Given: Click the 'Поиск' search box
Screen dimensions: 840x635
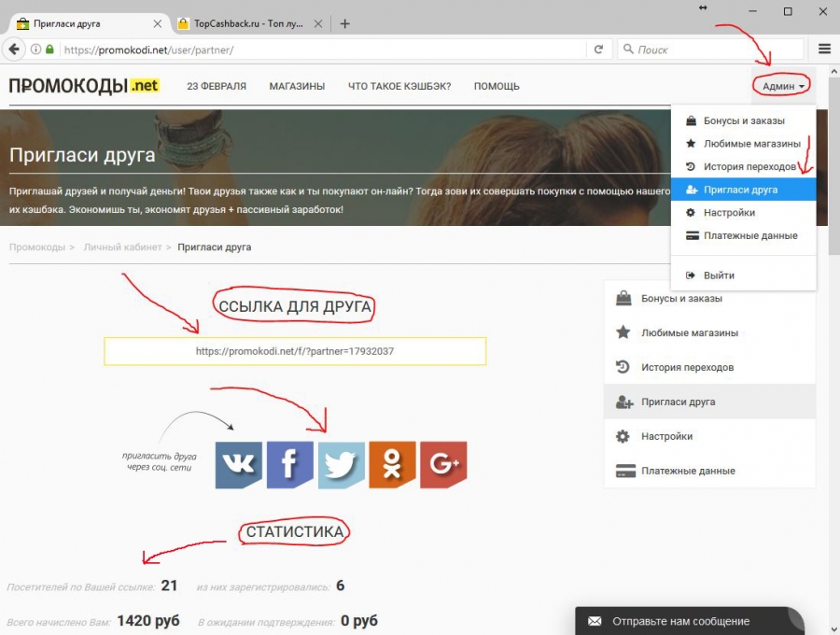Looking at the screenshot, I should coord(710,49).
